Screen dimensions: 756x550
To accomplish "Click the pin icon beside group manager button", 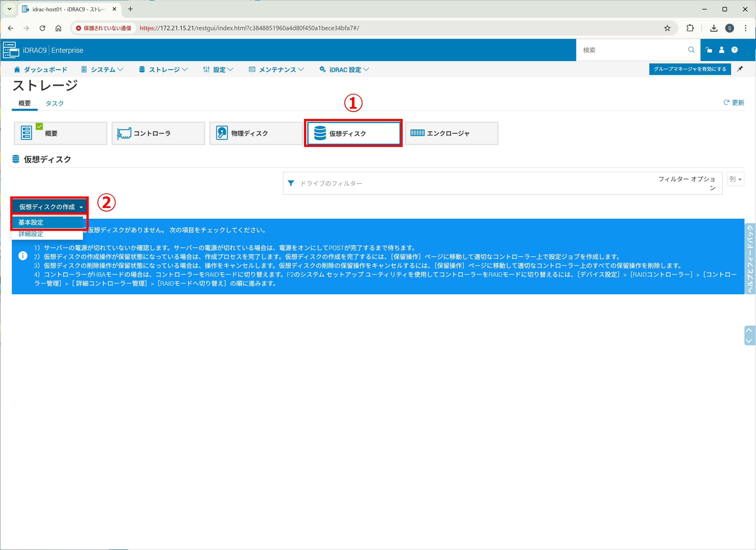I will [740, 69].
